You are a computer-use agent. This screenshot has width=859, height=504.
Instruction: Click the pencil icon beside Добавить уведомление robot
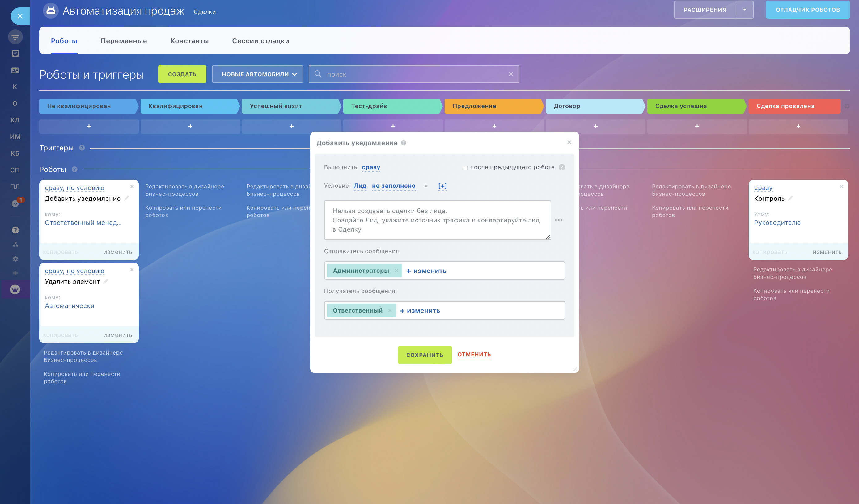126,198
